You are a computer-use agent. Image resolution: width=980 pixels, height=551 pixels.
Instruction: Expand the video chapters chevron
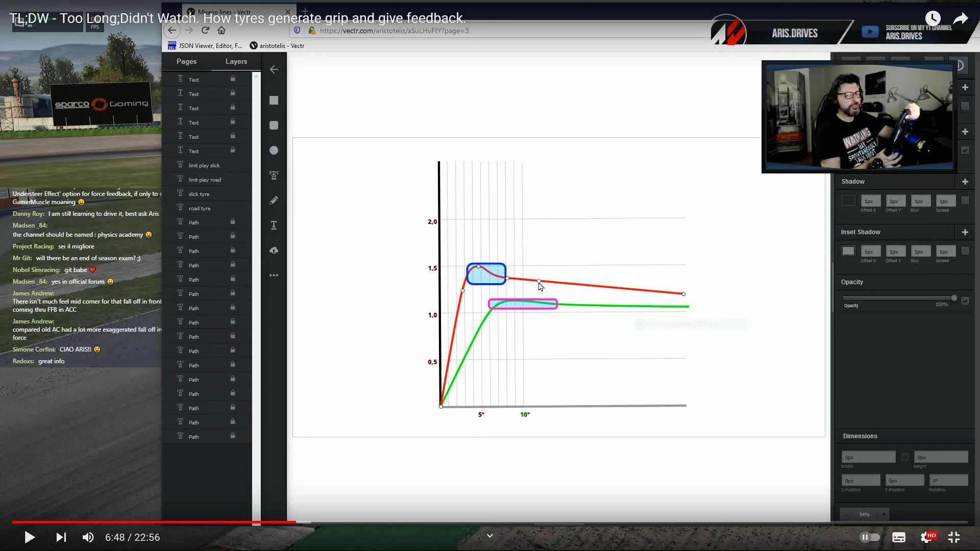489,536
